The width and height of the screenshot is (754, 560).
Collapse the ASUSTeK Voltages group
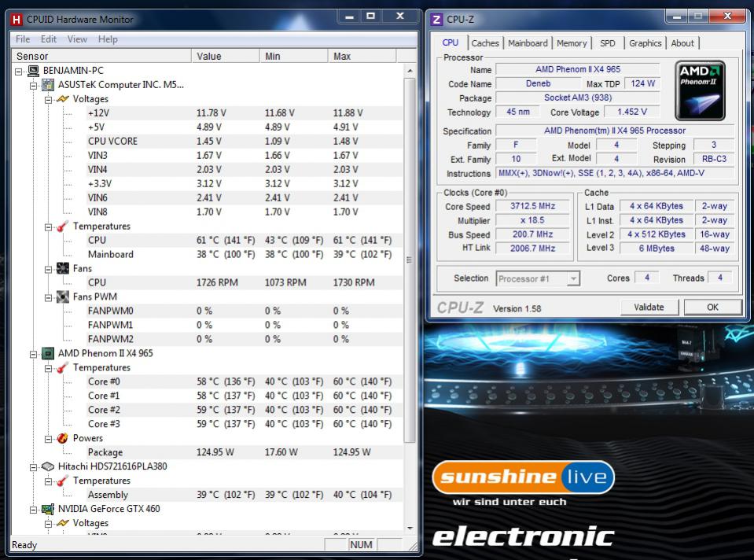point(48,100)
